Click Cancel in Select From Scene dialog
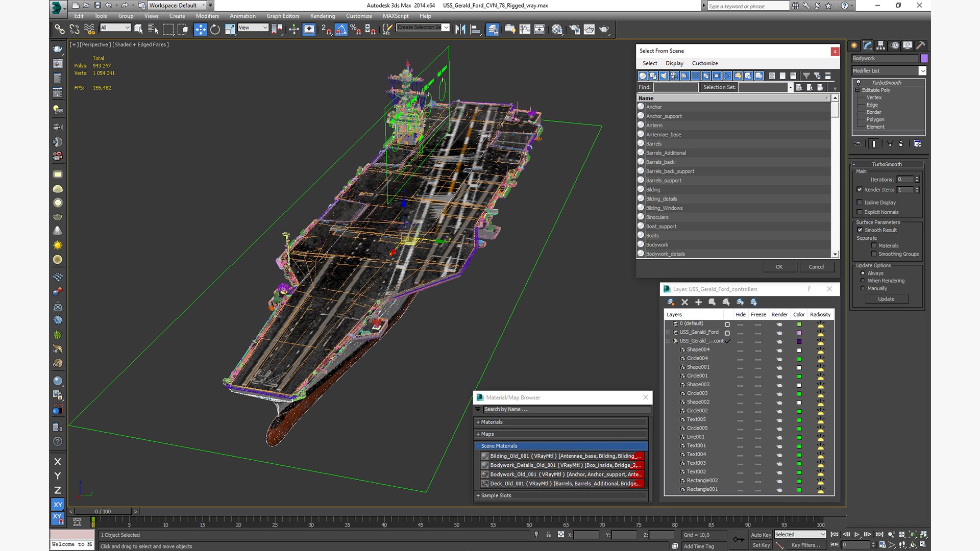Image resolution: width=980 pixels, height=551 pixels. pos(816,267)
